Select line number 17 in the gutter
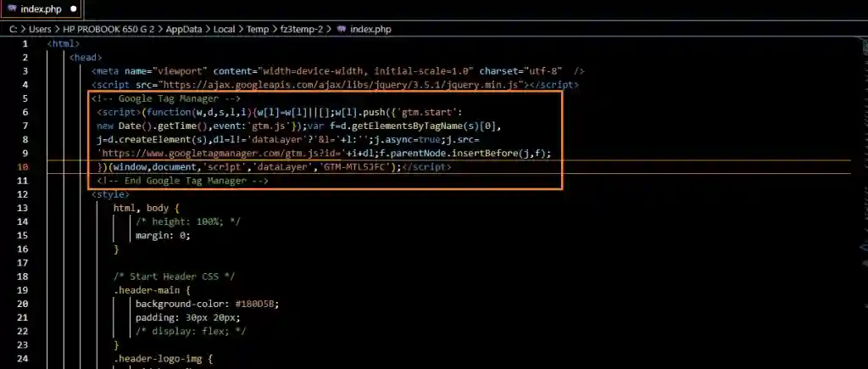The width and height of the screenshot is (868, 369). pos(23,263)
